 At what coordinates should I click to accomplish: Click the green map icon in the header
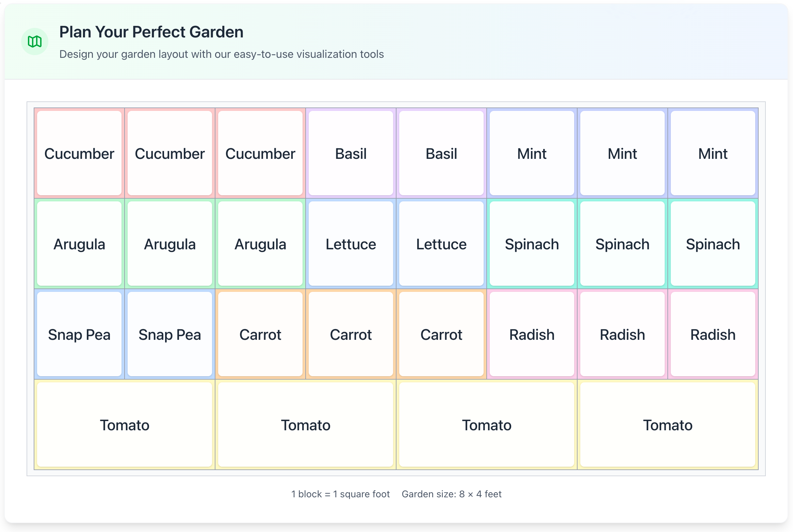[34, 41]
